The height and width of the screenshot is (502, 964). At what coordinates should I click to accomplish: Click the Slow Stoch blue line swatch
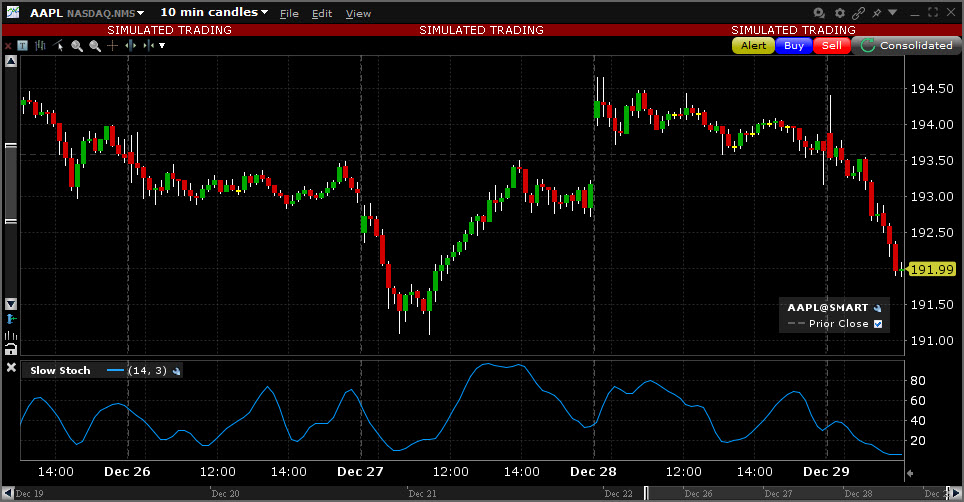tap(115, 371)
